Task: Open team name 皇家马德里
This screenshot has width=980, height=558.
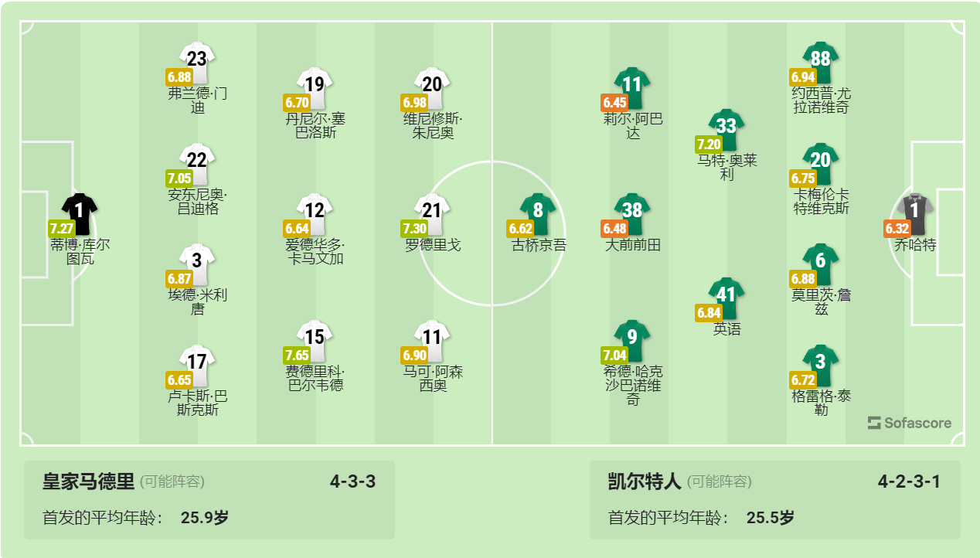Action: coord(89,482)
